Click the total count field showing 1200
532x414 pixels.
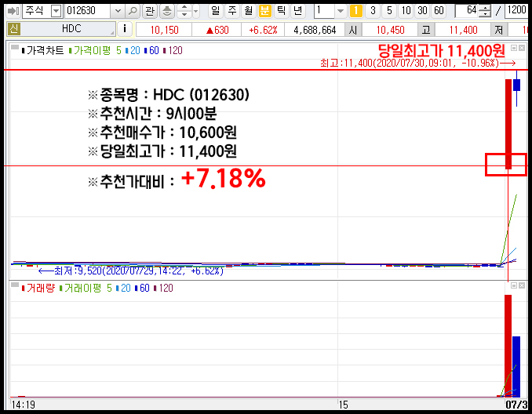[518, 11]
